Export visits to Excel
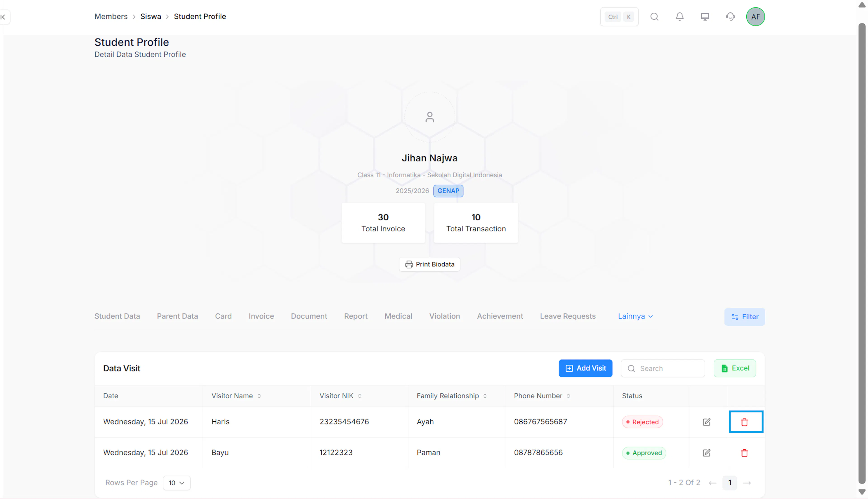The width and height of the screenshot is (868, 499). point(735,368)
